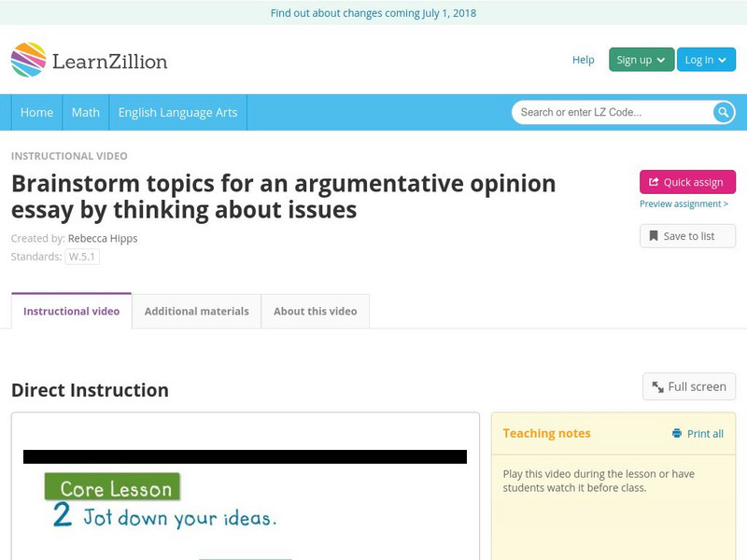The width and height of the screenshot is (747, 560).
Task: Click the LZ Code search field
Action: pyautogui.click(x=607, y=111)
